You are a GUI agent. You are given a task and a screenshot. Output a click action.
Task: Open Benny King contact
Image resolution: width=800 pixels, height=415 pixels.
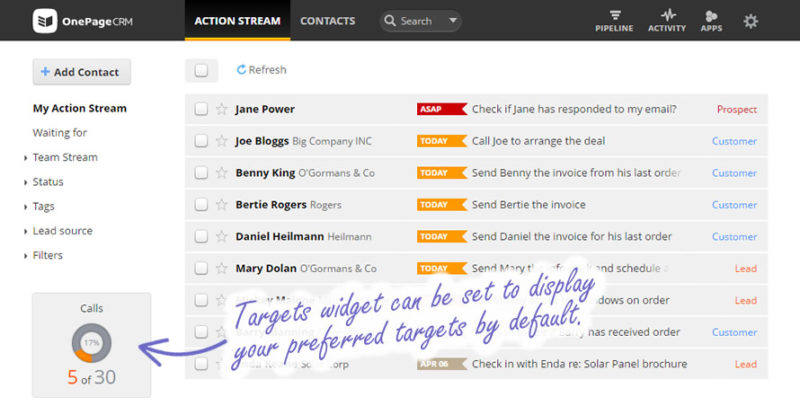click(265, 173)
